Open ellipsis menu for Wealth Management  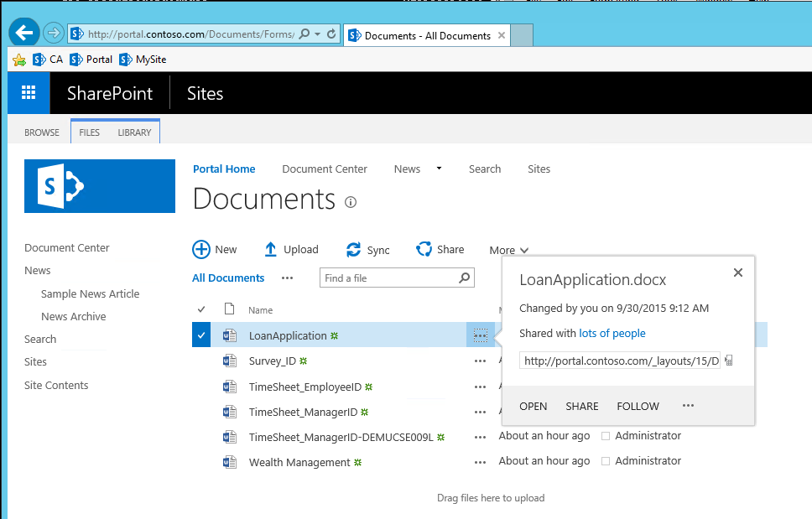click(480, 463)
